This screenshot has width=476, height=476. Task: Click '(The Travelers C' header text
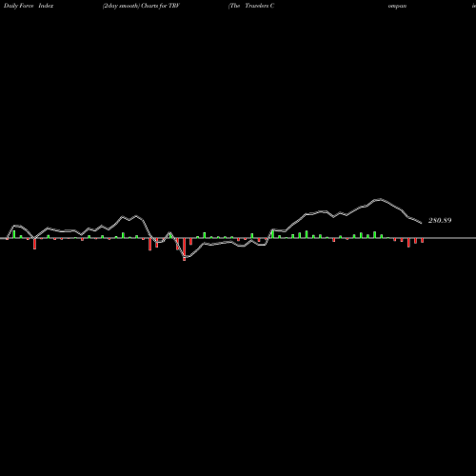click(251, 6)
